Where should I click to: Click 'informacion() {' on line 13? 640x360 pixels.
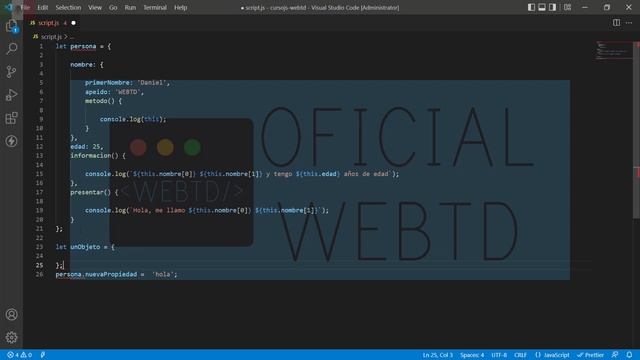[x=98, y=156]
